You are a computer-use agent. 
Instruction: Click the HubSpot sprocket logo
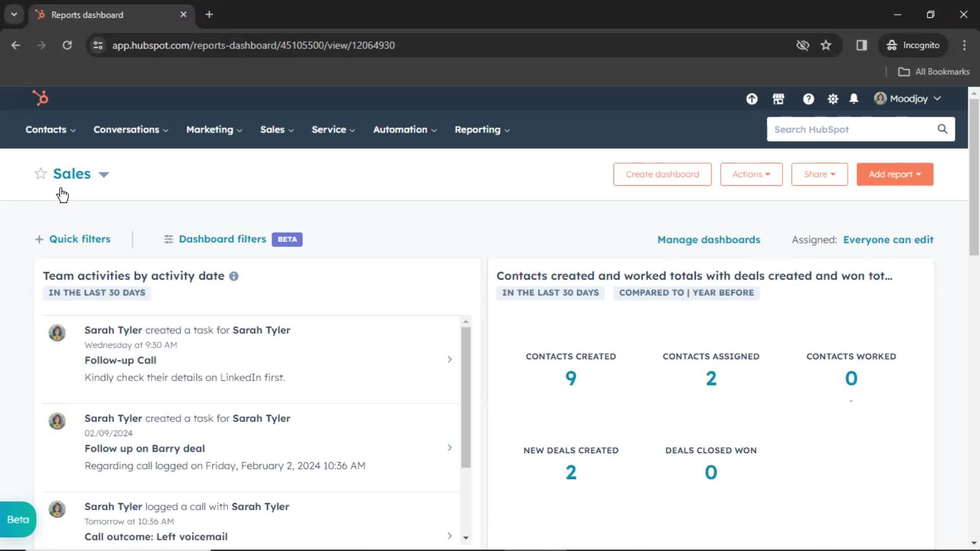tap(40, 98)
